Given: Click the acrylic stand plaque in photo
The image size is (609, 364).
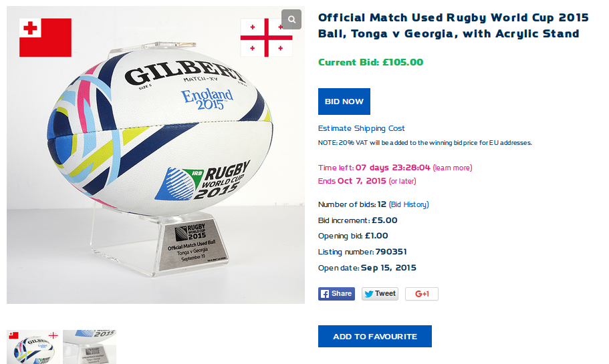Looking at the screenshot, I should [194, 243].
